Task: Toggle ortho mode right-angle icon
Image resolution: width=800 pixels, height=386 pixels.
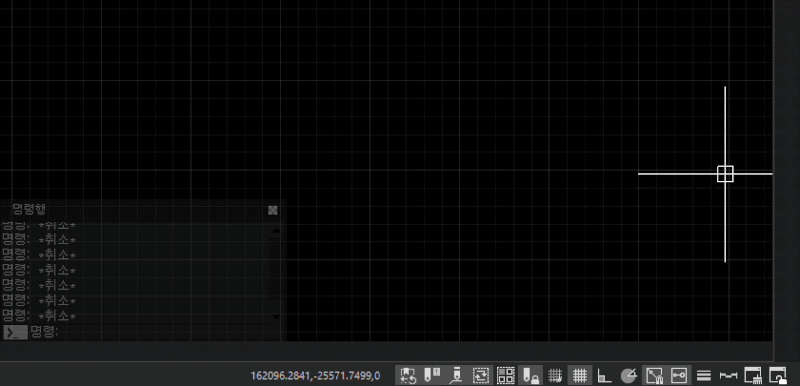Action: (604, 376)
